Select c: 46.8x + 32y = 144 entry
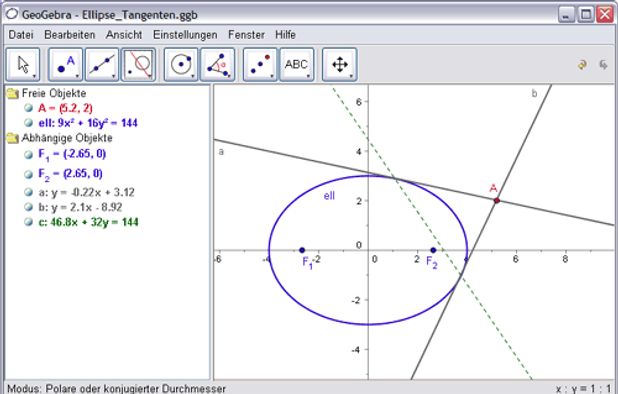618x394 pixels. click(x=88, y=222)
